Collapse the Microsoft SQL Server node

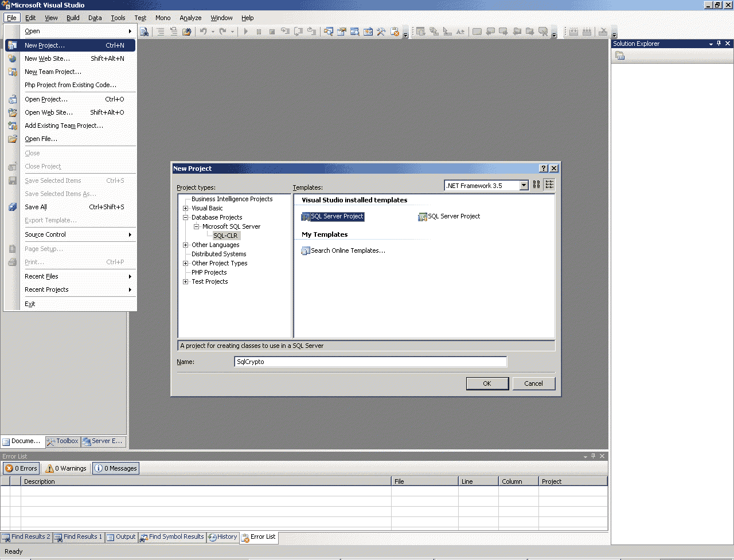coord(196,226)
